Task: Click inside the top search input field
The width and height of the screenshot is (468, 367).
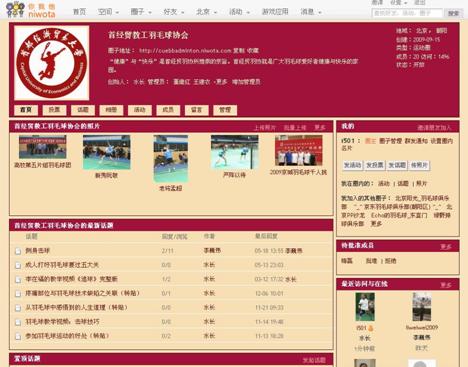Action: (407, 13)
